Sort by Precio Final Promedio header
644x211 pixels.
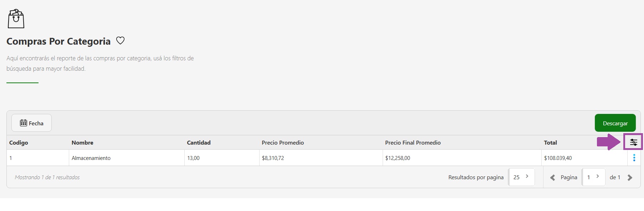[x=413, y=143]
